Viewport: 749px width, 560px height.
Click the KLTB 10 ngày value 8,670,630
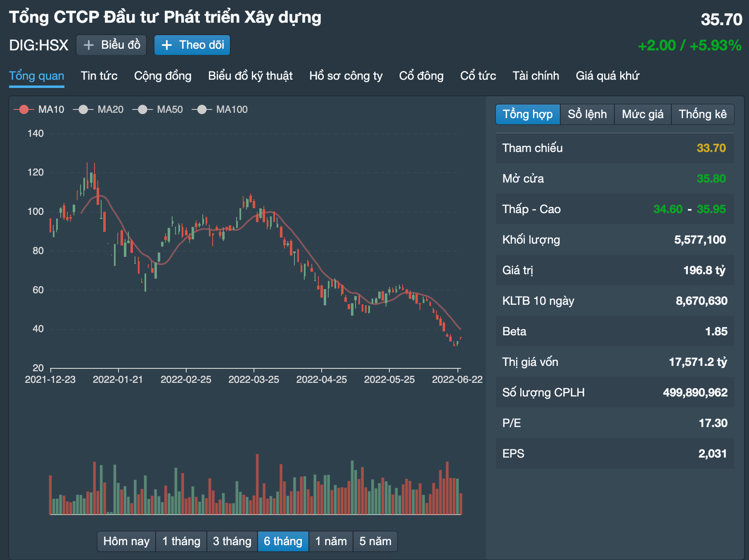[x=702, y=301]
